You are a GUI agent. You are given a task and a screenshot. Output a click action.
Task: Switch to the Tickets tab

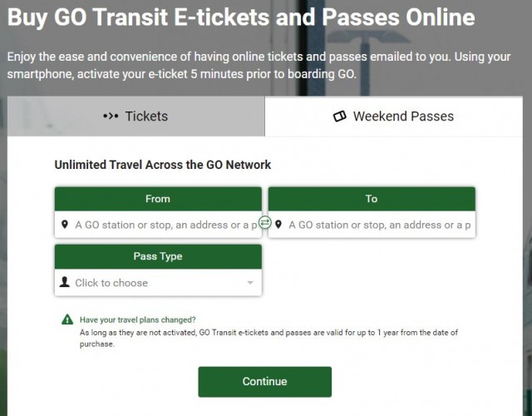click(136, 116)
